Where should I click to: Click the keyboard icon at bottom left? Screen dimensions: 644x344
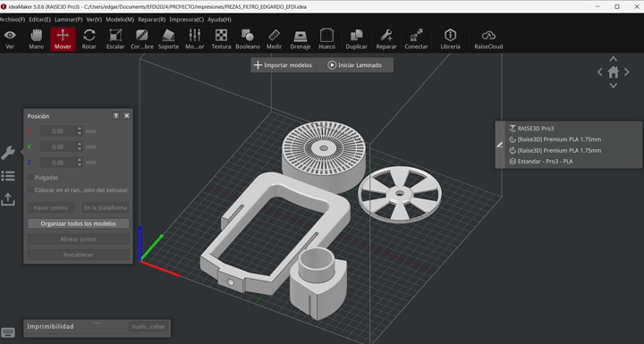pyautogui.click(x=8, y=332)
